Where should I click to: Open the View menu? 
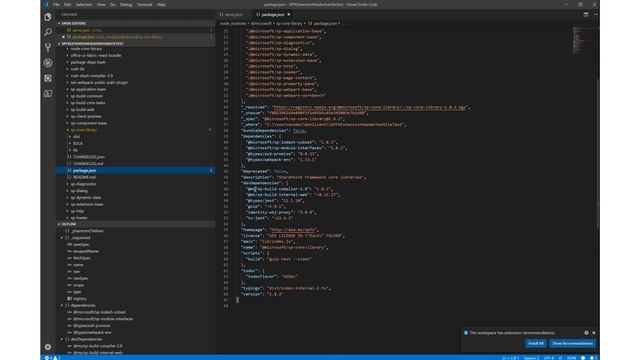coord(101,4)
